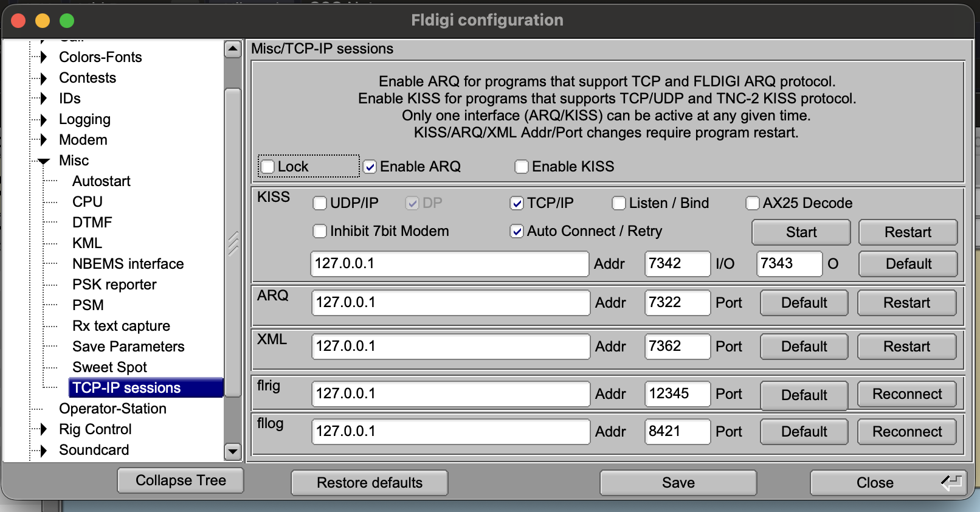
Task: Click the tree panel vertical scrollbar thumb
Action: [x=233, y=243]
